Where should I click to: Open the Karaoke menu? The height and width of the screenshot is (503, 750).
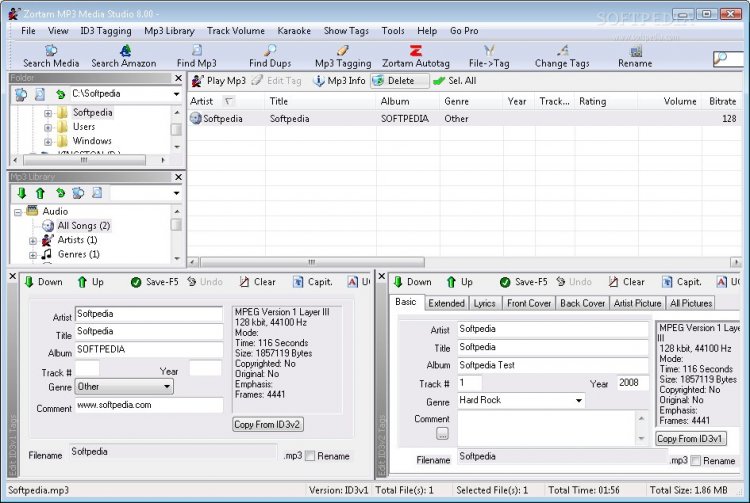pyautogui.click(x=294, y=31)
